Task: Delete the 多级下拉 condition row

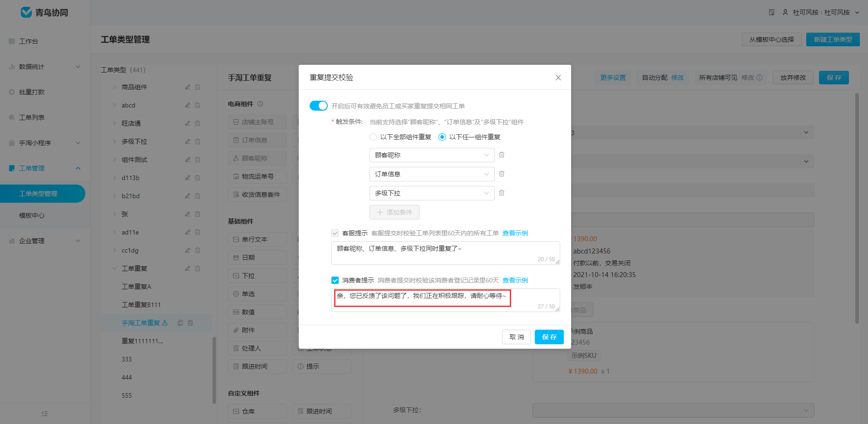Action: (x=502, y=193)
